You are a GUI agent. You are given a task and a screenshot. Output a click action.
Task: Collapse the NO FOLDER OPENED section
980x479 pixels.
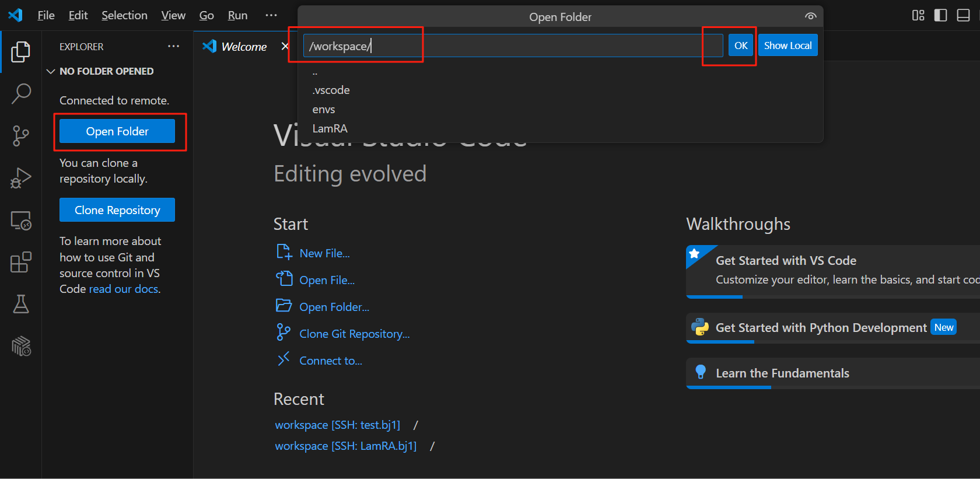(51, 71)
